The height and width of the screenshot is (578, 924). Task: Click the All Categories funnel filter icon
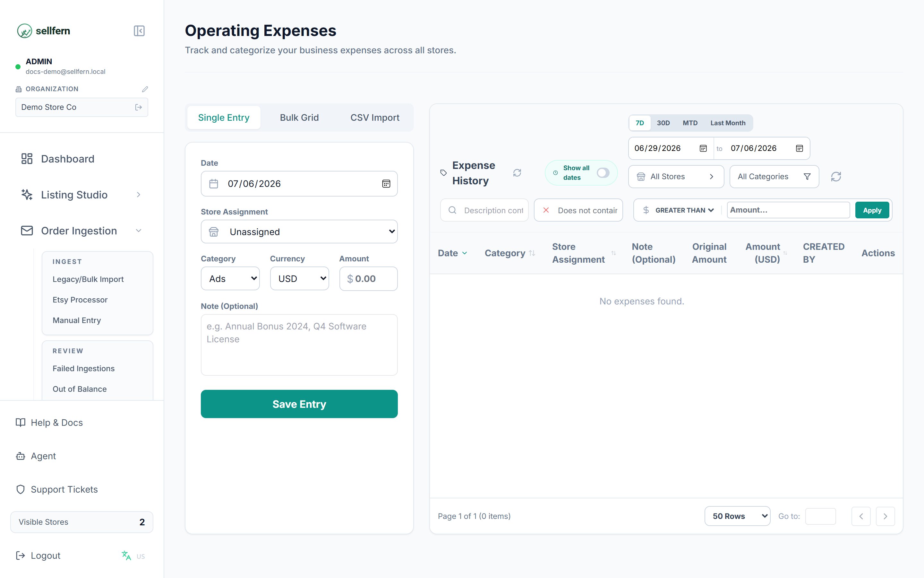coord(807,177)
